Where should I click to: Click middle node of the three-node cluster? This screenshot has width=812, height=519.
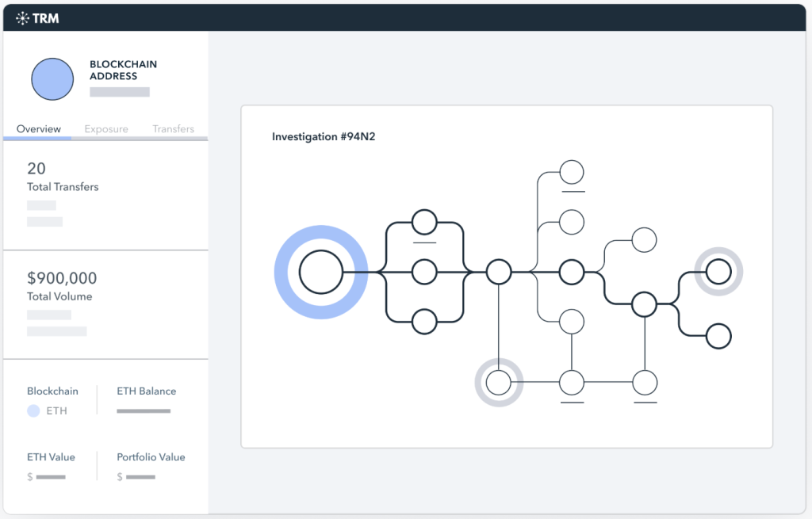coord(425,272)
